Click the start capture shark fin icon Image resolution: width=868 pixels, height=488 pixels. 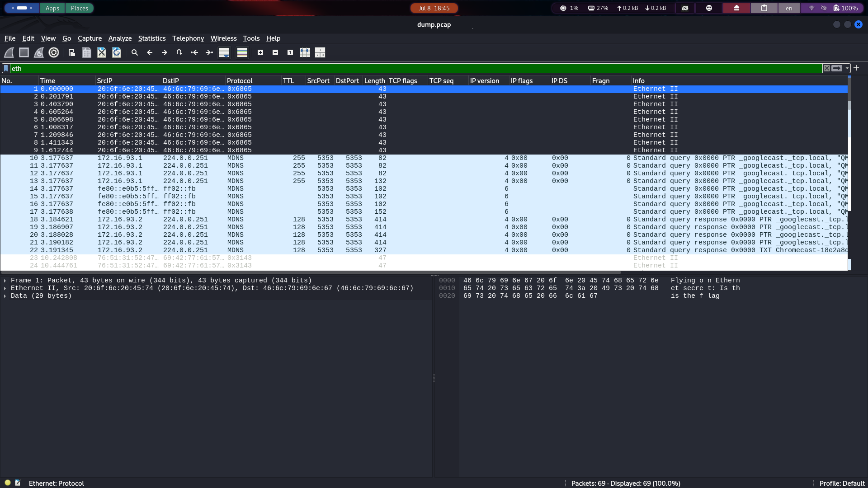[9, 53]
